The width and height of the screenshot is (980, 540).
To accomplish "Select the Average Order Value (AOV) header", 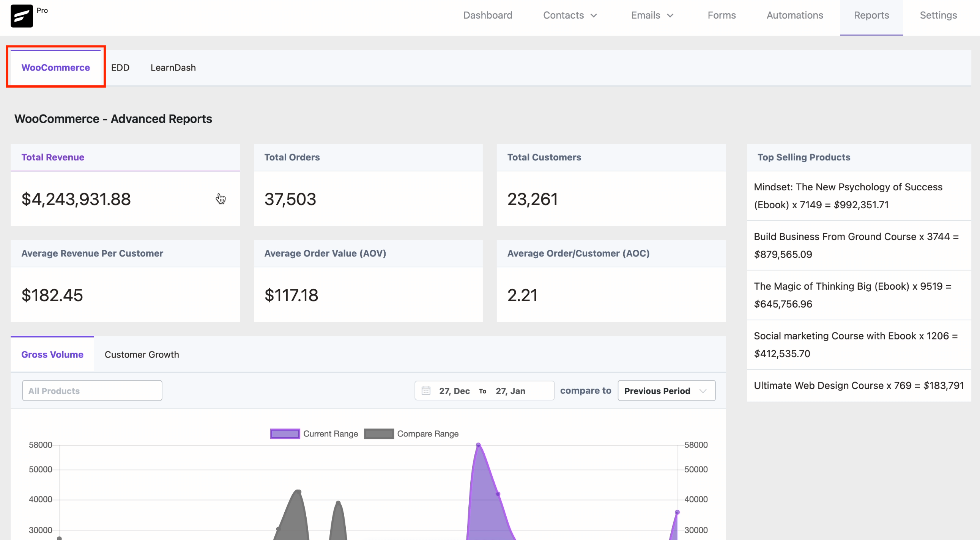I will pyautogui.click(x=368, y=253).
